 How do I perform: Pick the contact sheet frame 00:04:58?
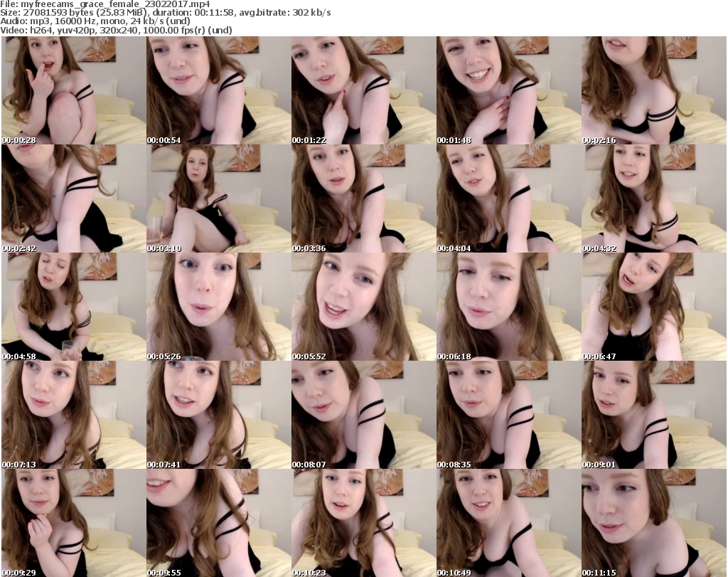[x=74, y=307]
